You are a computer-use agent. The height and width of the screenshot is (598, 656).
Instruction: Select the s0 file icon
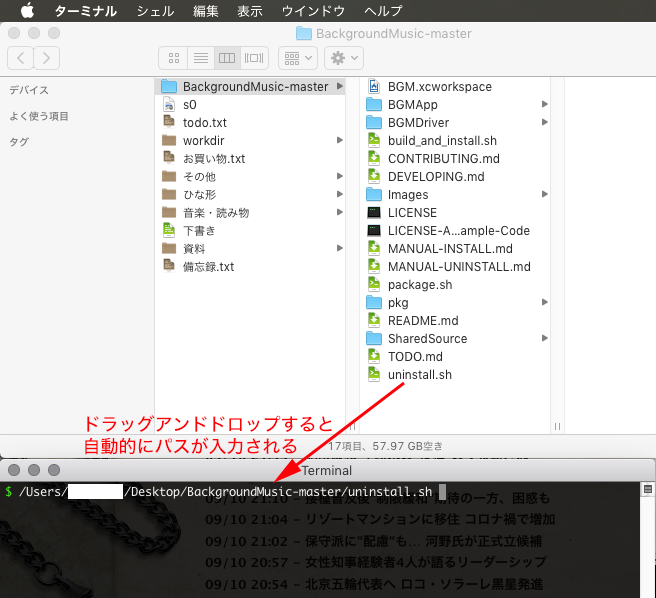click(169, 104)
